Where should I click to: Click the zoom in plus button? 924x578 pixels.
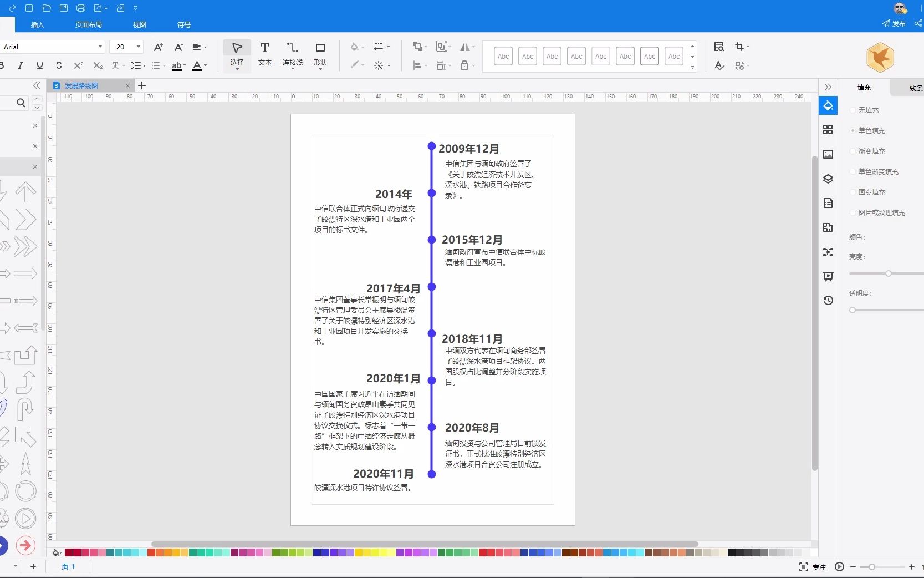[912, 567]
